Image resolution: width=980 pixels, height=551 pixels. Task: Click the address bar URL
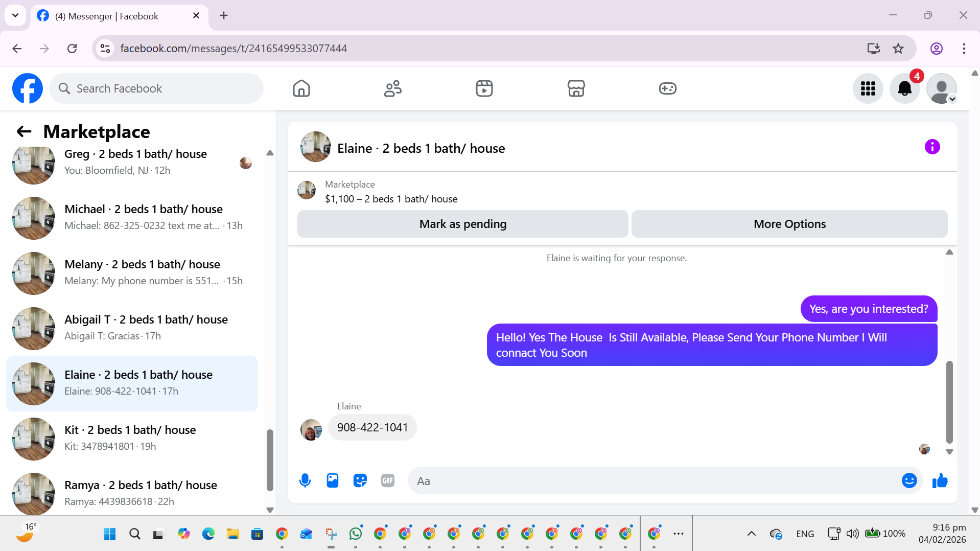[x=234, y=49]
